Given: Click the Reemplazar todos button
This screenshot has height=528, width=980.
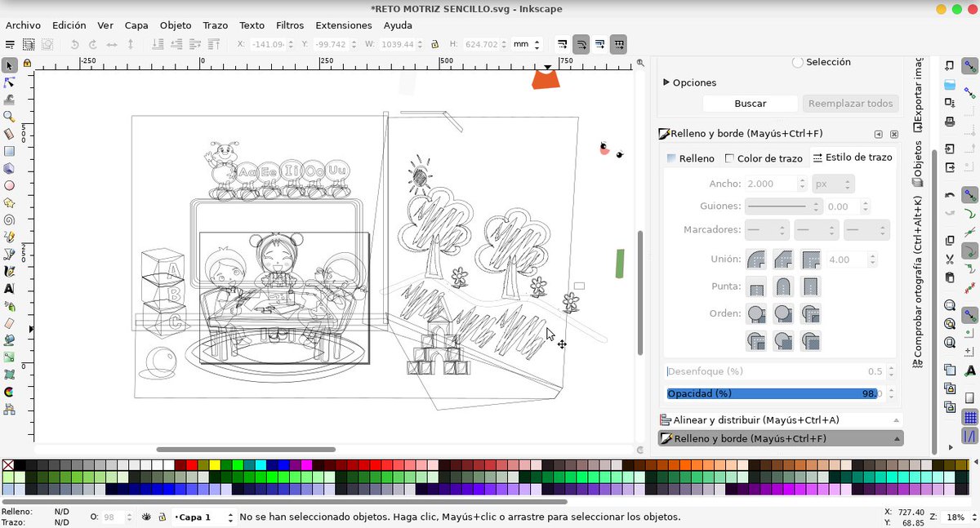Looking at the screenshot, I should tap(850, 104).
